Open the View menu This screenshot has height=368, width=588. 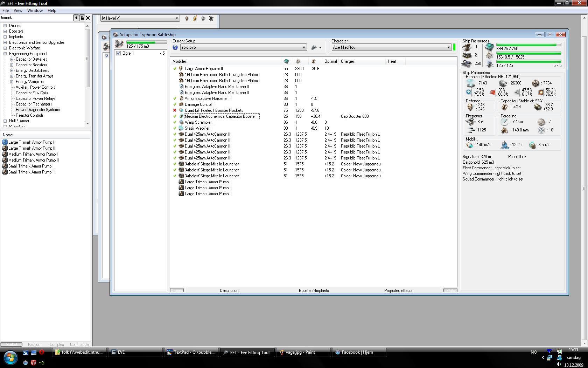[18, 11]
